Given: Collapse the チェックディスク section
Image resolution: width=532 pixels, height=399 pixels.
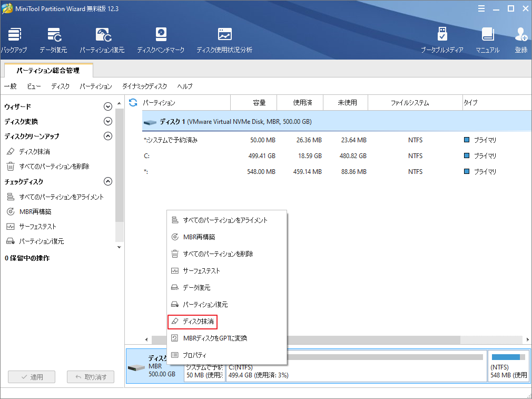Looking at the screenshot, I should (x=108, y=181).
